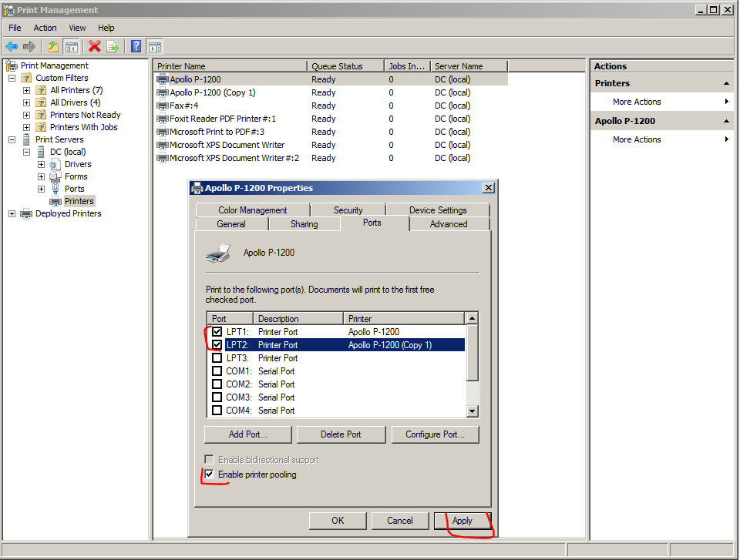Check the COM4 serial port checkbox
The width and height of the screenshot is (740, 560).
tap(217, 411)
